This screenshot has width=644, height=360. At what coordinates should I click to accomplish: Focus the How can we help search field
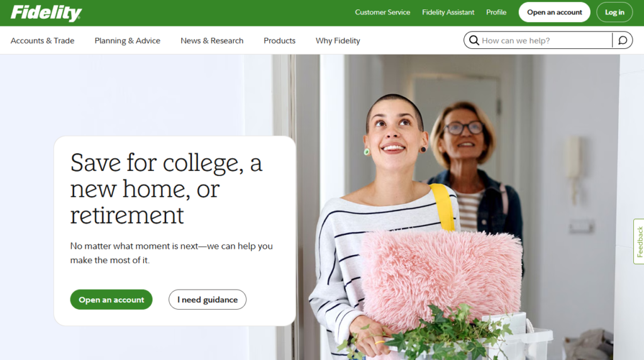tap(546, 40)
